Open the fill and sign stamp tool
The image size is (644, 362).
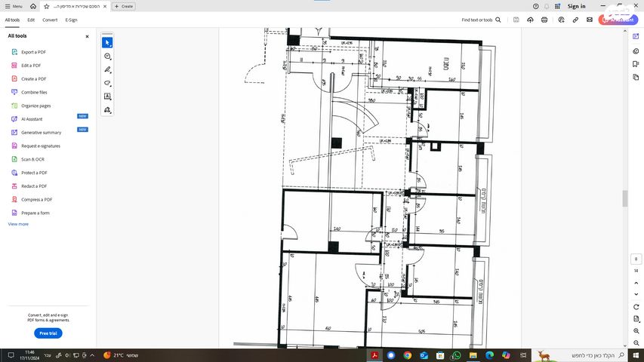pyautogui.click(x=107, y=110)
